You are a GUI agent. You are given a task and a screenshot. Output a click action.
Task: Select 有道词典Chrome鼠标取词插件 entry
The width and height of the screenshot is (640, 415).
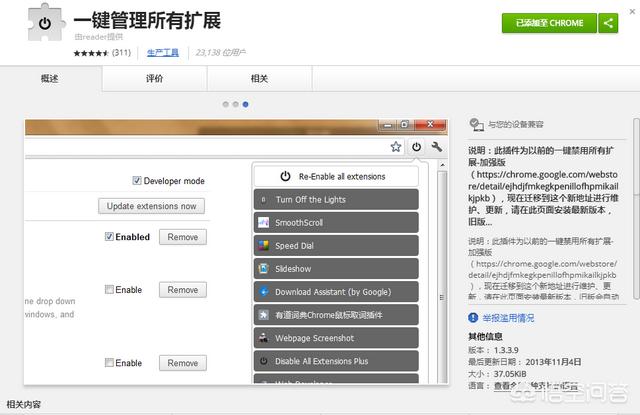336,315
